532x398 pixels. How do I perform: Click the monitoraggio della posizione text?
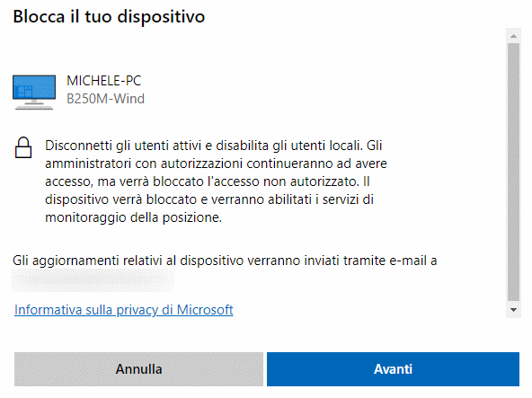click(133, 217)
